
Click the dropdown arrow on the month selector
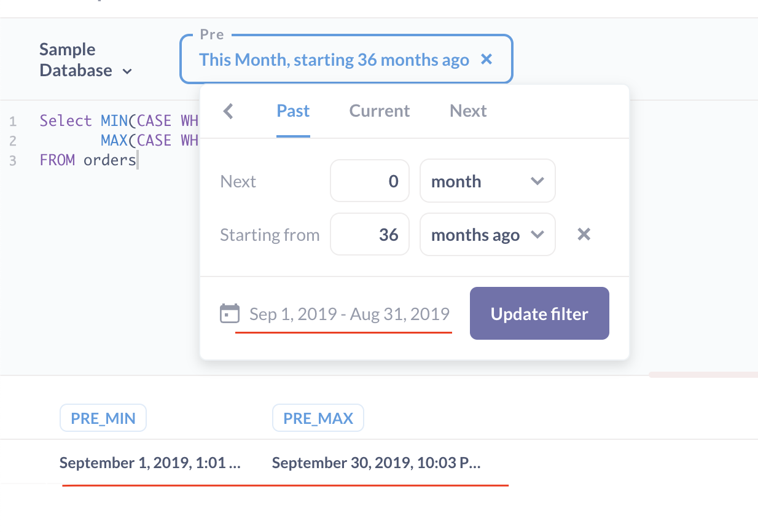pos(537,181)
